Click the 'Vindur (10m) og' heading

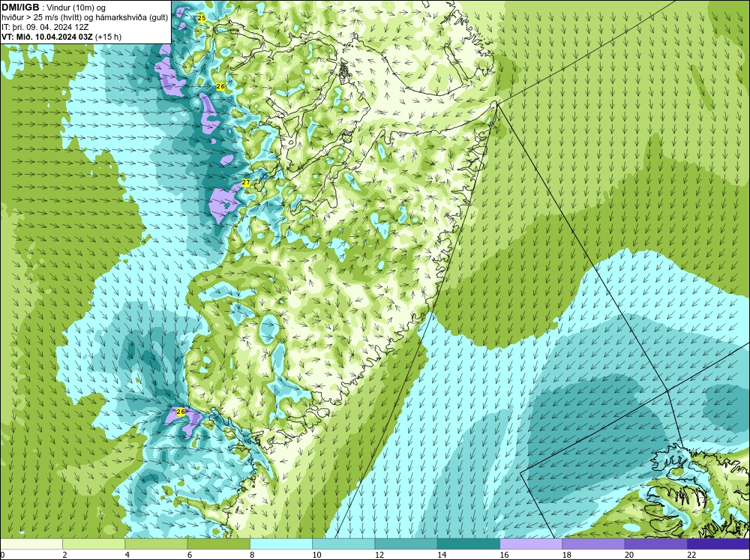(x=76, y=7)
